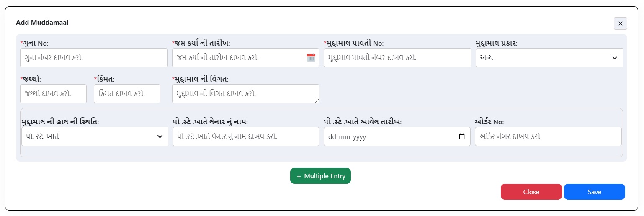
Task: Click the જપ્ત કર્યા ની તારીખ date field
Action: (x=239, y=58)
